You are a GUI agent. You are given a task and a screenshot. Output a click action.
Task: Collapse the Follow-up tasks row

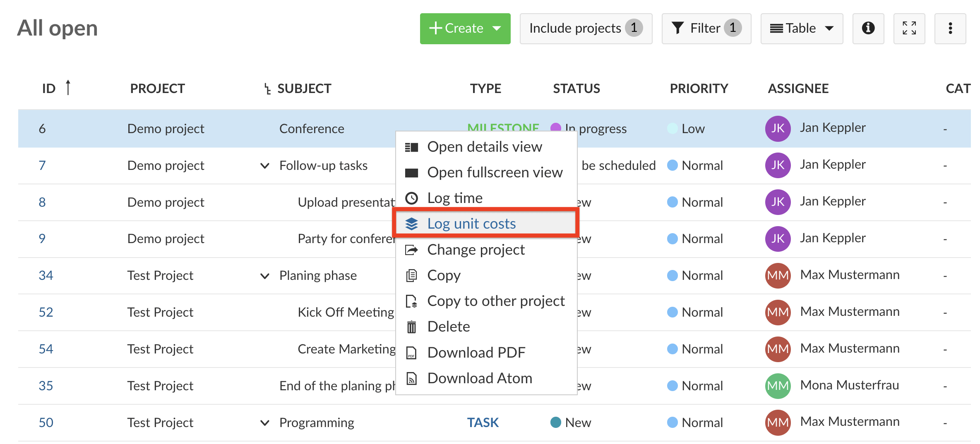(x=265, y=166)
